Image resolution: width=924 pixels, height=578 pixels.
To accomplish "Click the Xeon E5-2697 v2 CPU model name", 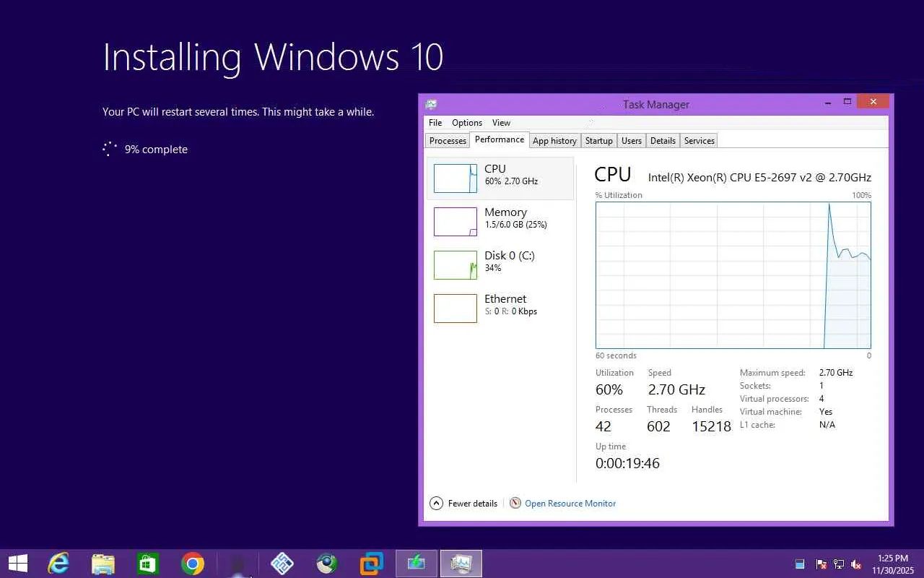I will coord(759,177).
